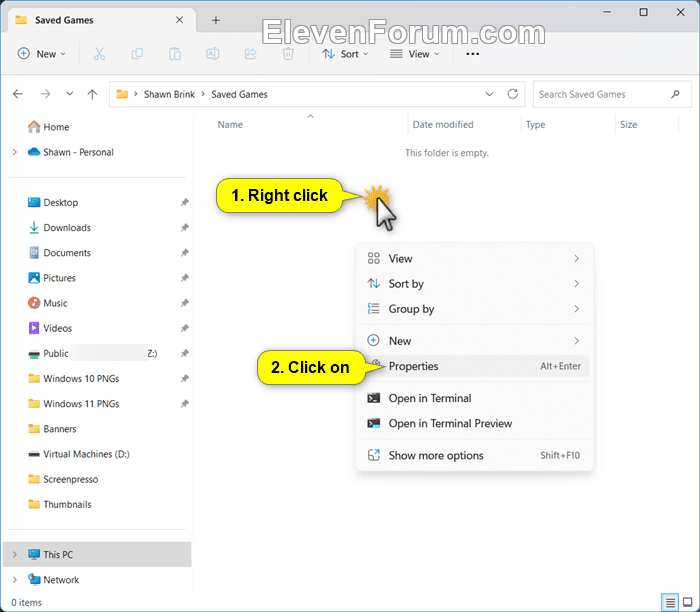The image size is (700, 612).
Task: Open New submenu in context menu
Action: (474, 341)
